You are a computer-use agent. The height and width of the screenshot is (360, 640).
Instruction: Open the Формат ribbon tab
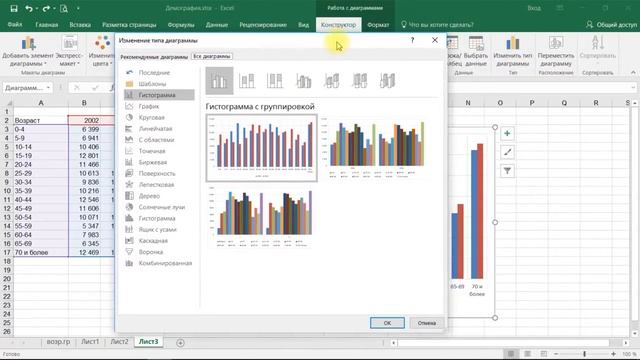tap(378, 24)
